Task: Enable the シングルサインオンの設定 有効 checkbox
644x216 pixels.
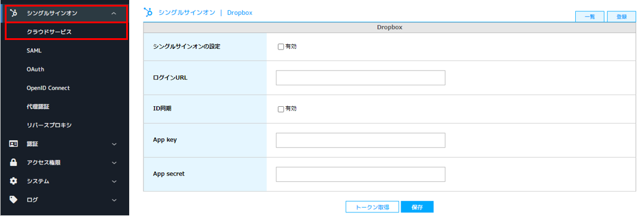Action: (x=281, y=47)
